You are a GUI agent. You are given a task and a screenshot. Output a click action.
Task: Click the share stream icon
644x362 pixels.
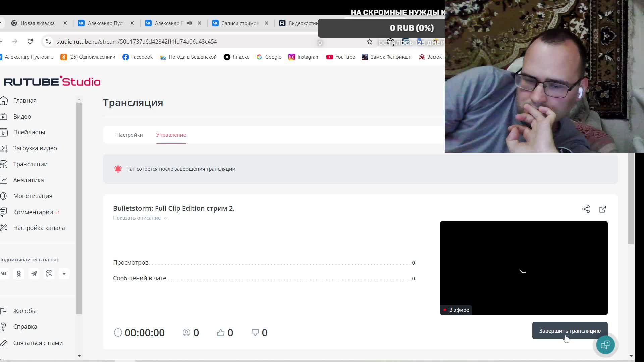point(586,209)
